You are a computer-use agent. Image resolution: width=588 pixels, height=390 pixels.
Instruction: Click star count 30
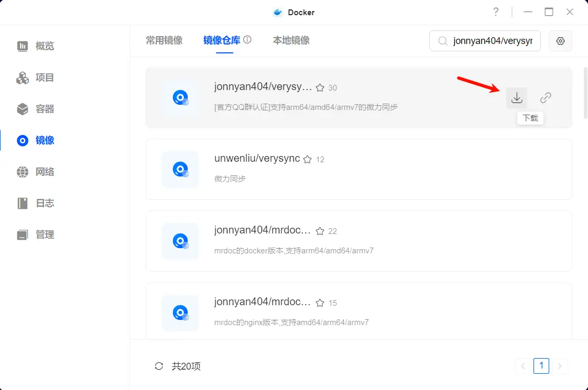point(333,88)
